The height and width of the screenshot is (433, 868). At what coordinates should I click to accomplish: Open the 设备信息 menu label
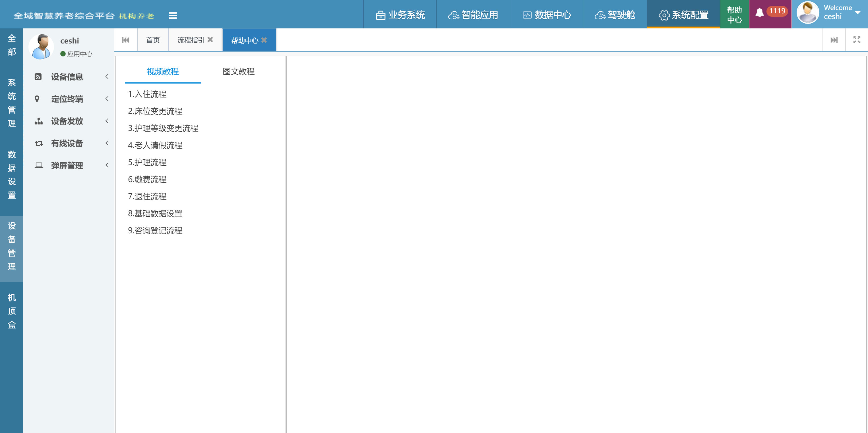pyautogui.click(x=67, y=77)
